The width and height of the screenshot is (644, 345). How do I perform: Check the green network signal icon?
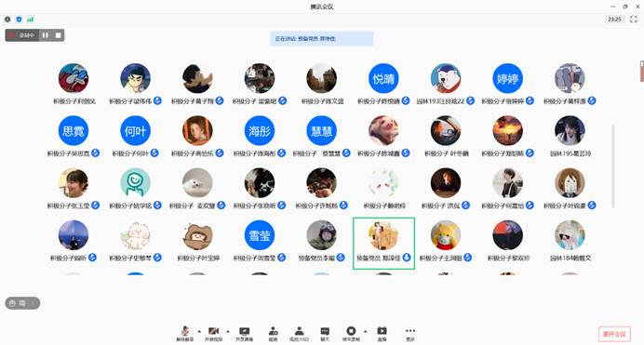pos(31,20)
